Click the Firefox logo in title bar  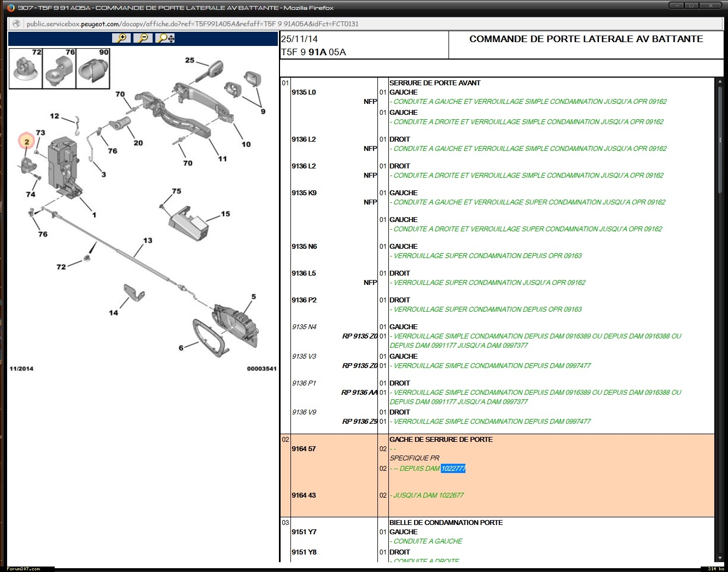pos(11,8)
